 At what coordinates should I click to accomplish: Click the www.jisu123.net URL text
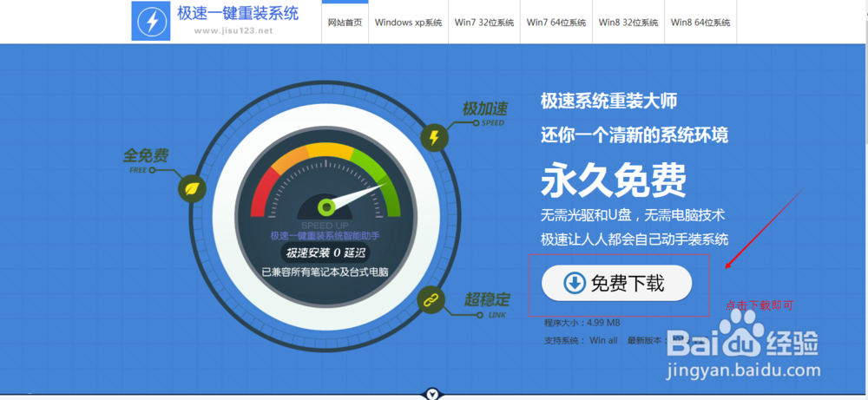pos(233,31)
